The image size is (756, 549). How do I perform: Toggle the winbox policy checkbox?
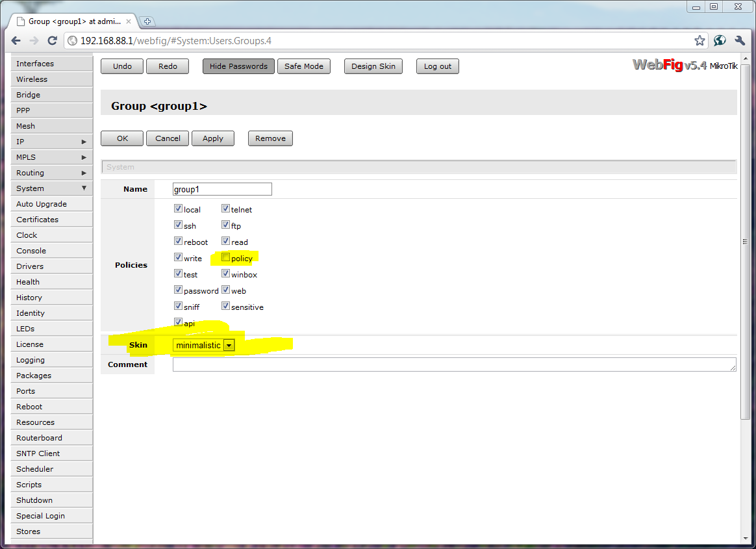pyautogui.click(x=225, y=274)
